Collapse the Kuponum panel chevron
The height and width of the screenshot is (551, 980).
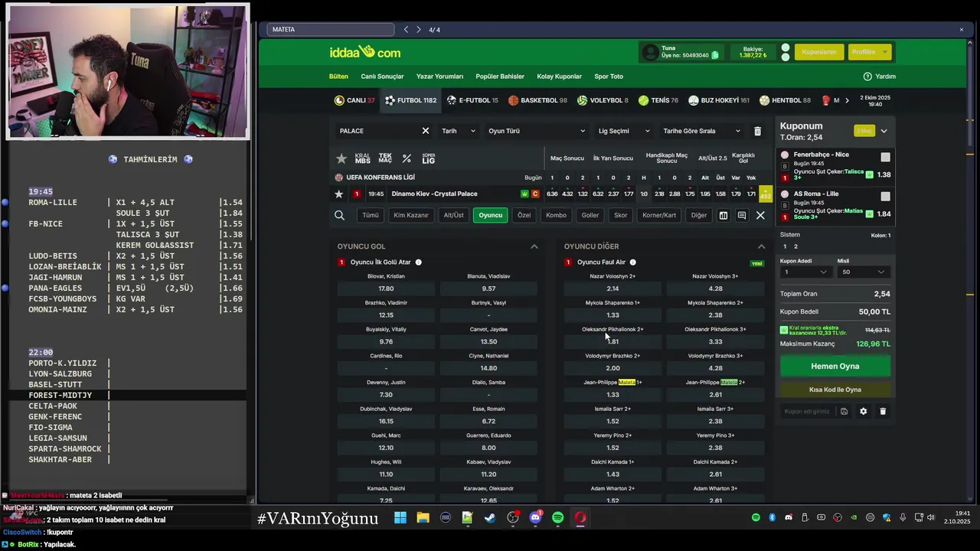coord(884,131)
